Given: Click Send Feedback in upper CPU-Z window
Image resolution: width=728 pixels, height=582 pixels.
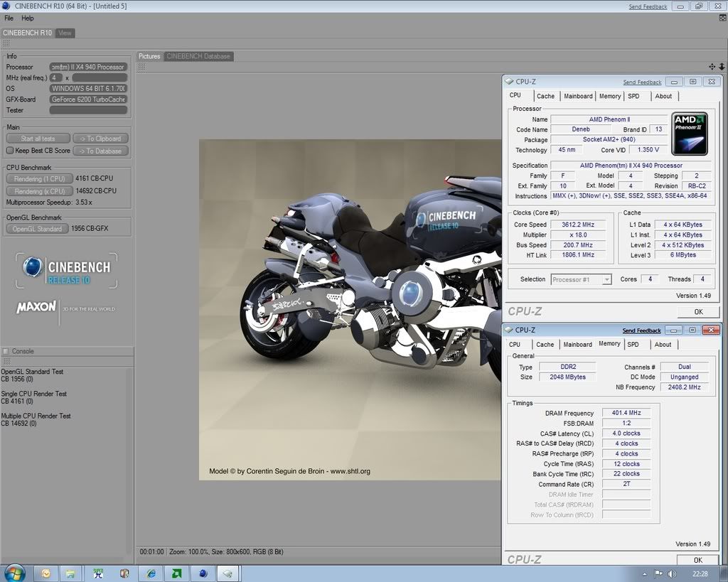Looking at the screenshot, I should coord(642,82).
